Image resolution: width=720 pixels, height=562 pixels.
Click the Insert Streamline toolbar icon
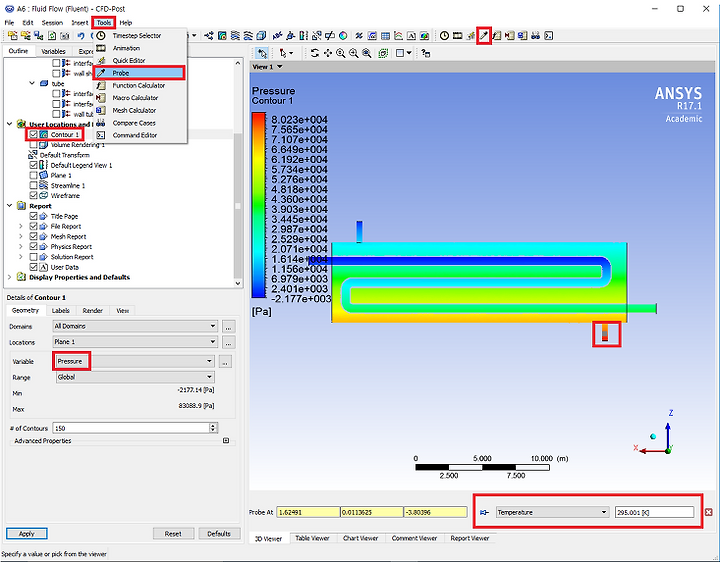click(x=235, y=35)
